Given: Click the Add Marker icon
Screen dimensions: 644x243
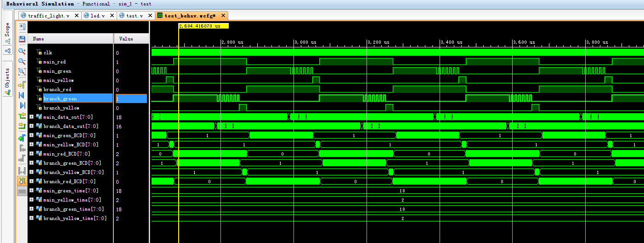Looking at the screenshot, I should (22, 138).
